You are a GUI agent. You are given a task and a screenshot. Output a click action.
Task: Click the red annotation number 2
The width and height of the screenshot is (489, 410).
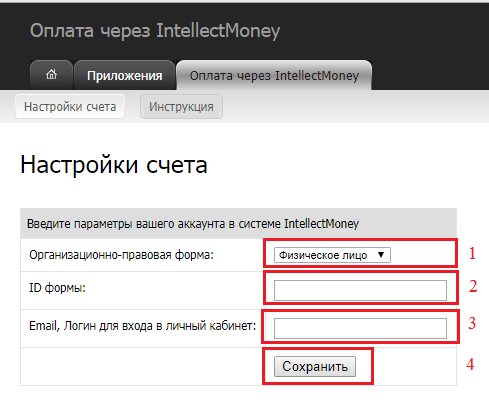473,286
